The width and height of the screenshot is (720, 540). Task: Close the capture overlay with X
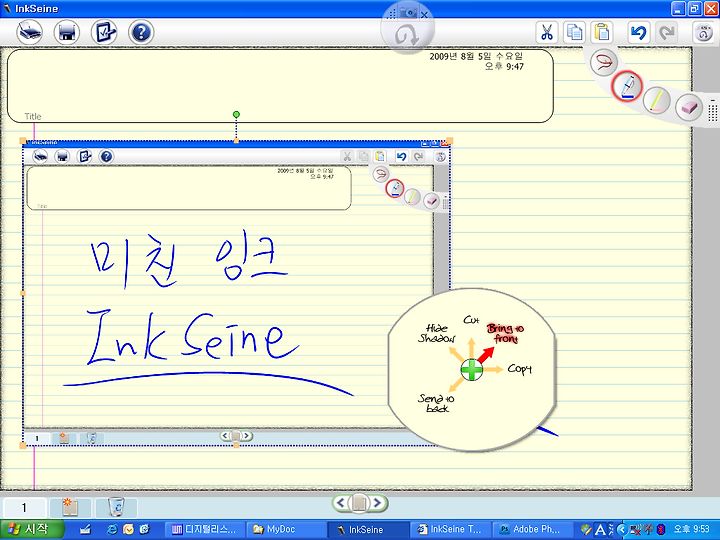[424, 15]
